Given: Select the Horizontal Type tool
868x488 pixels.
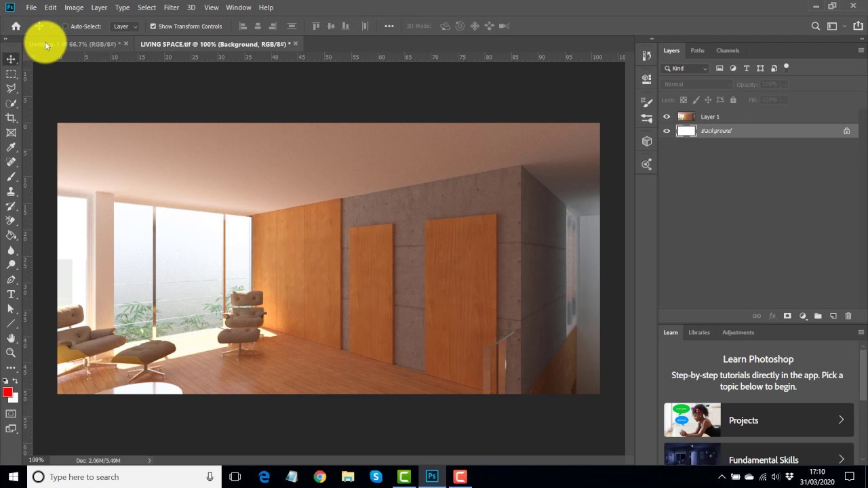Looking at the screenshot, I should coord(11,294).
